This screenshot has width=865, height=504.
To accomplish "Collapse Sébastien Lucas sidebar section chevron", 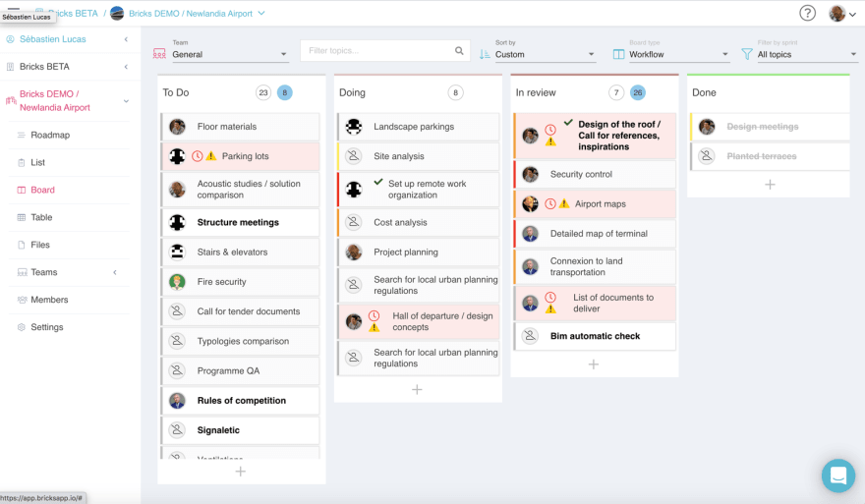I will coord(126,39).
